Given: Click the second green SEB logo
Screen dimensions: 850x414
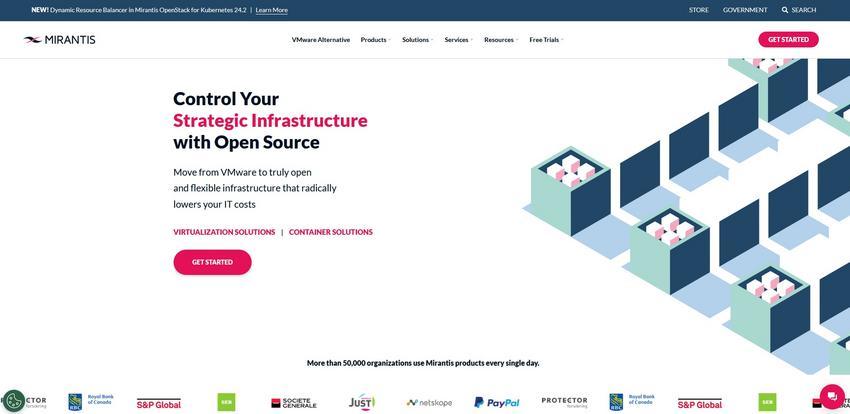Looking at the screenshot, I should click(767, 402).
